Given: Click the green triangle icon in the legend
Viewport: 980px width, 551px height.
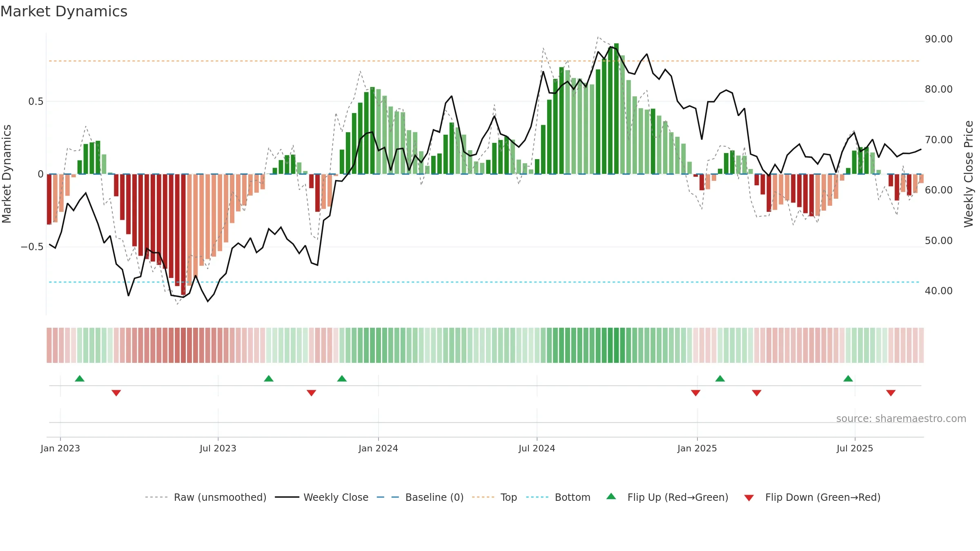Looking at the screenshot, I should pyautogui.click(x=611, y=496).
